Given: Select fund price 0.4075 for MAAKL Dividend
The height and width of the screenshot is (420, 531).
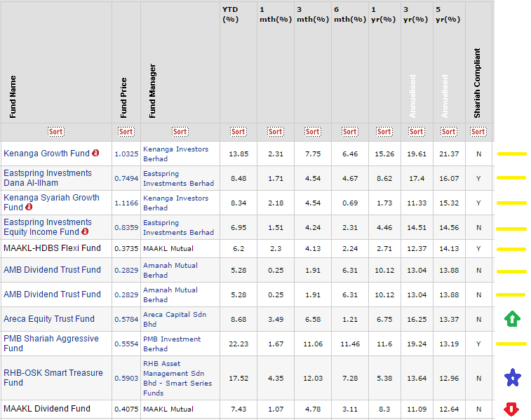Looking at the screenshot, I should (126, 409).
